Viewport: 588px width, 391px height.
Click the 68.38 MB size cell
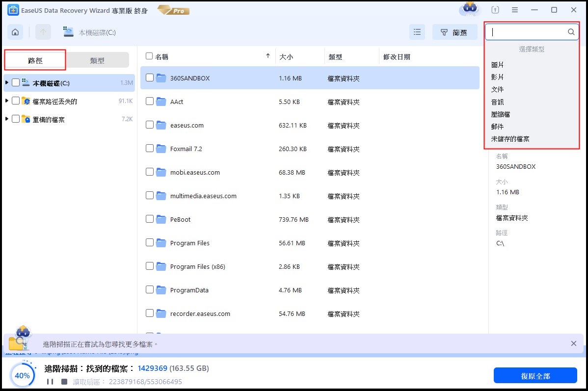point(292,173)
